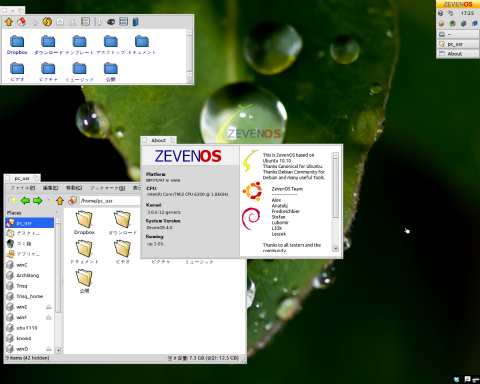Open the ファイル menu in pc_xxr window
Viewport: 480px width, 384px height.
(22, 188)
